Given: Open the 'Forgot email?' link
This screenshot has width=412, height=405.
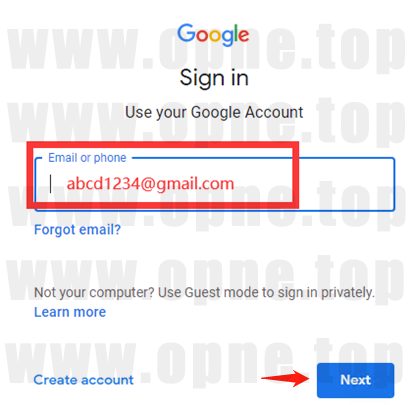Looking at the screenshot, I should click(77, 230).
